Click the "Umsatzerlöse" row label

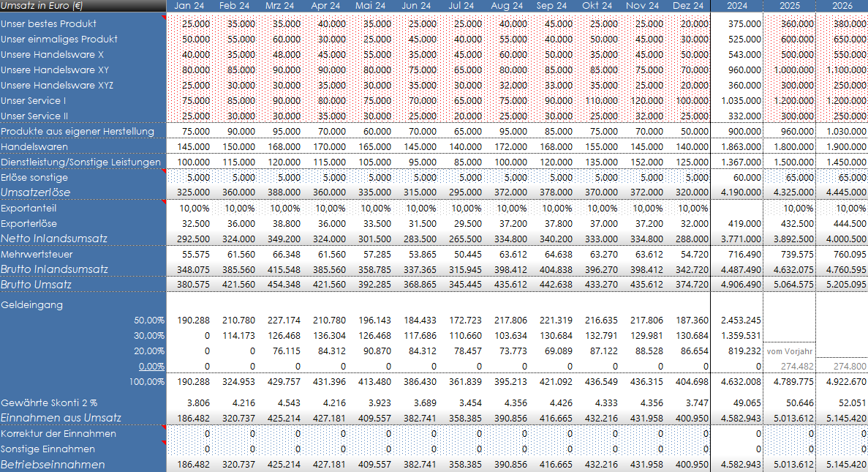tap(36, 192)
